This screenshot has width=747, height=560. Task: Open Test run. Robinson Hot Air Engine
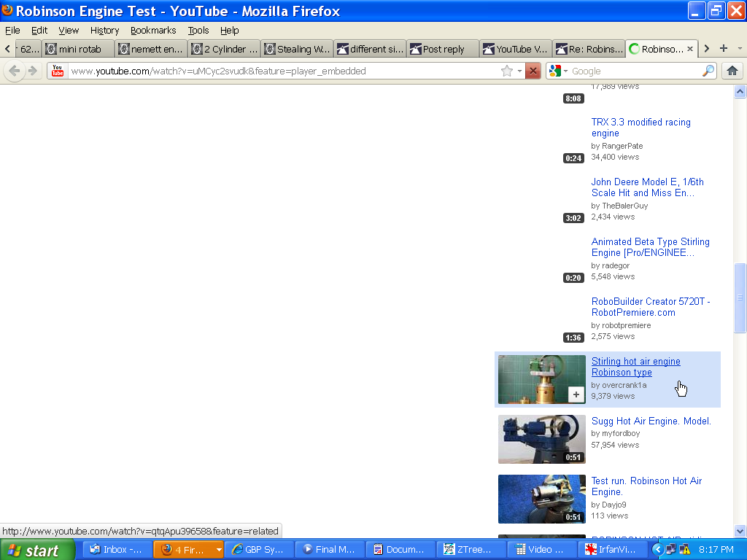pos(646,486)
